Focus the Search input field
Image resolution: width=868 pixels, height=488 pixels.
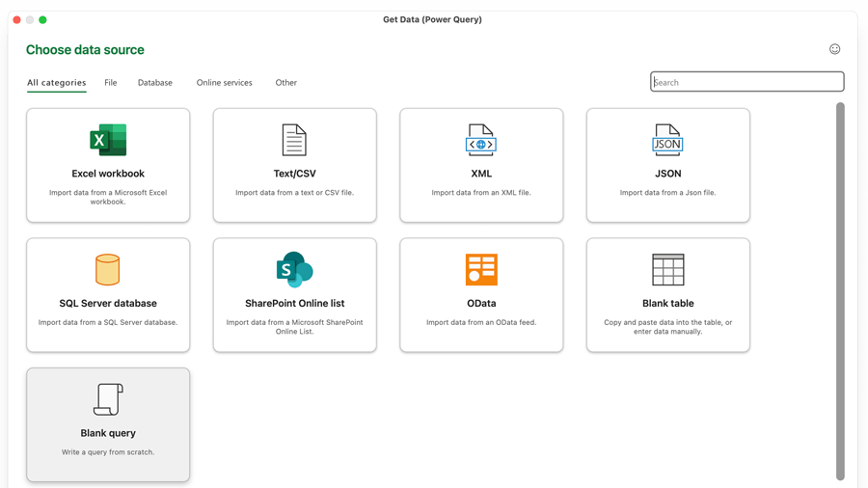746,82
